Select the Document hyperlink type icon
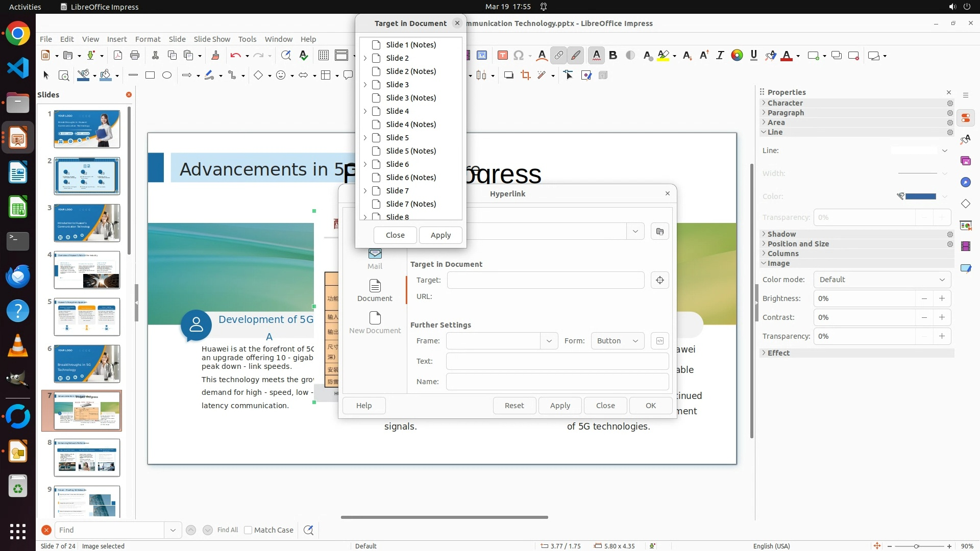980x551 pixels. tap(375, 290)
